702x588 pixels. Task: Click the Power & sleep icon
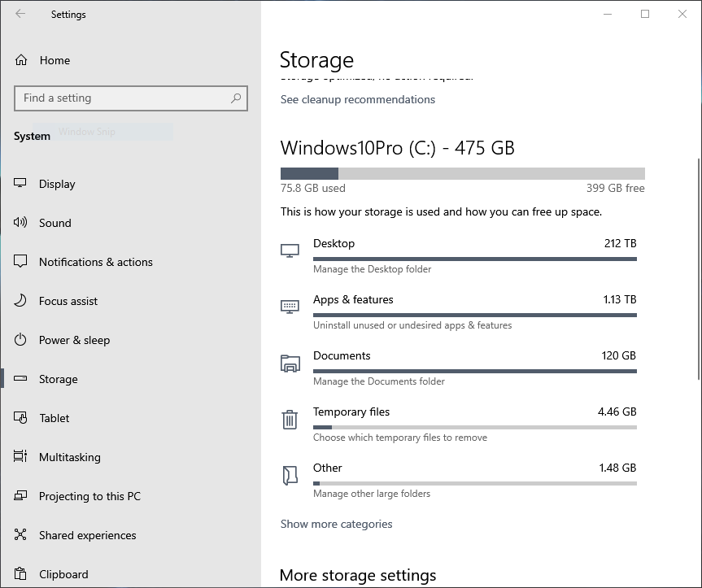pyautogui.click(x=20, y=340)
